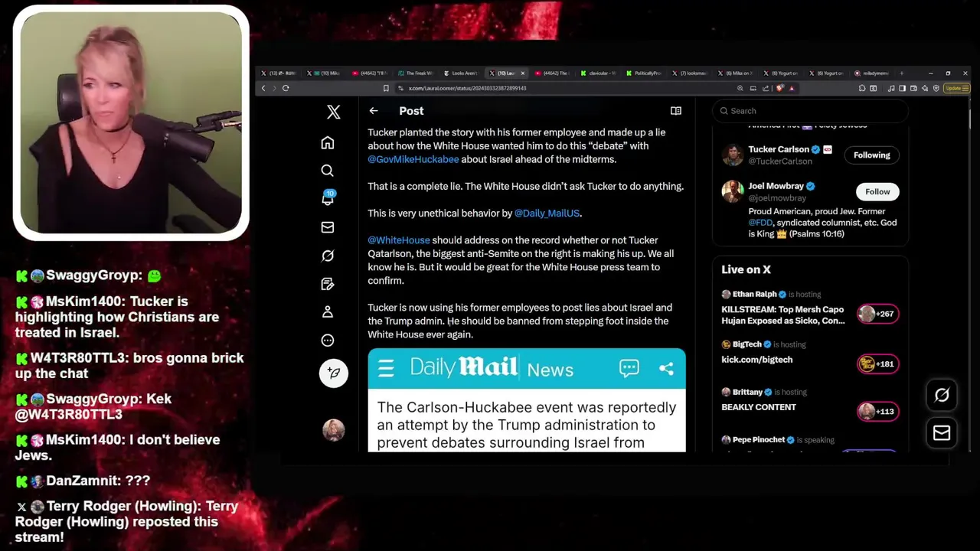Open account avatar at sidebar bottom

coord(334,430)
